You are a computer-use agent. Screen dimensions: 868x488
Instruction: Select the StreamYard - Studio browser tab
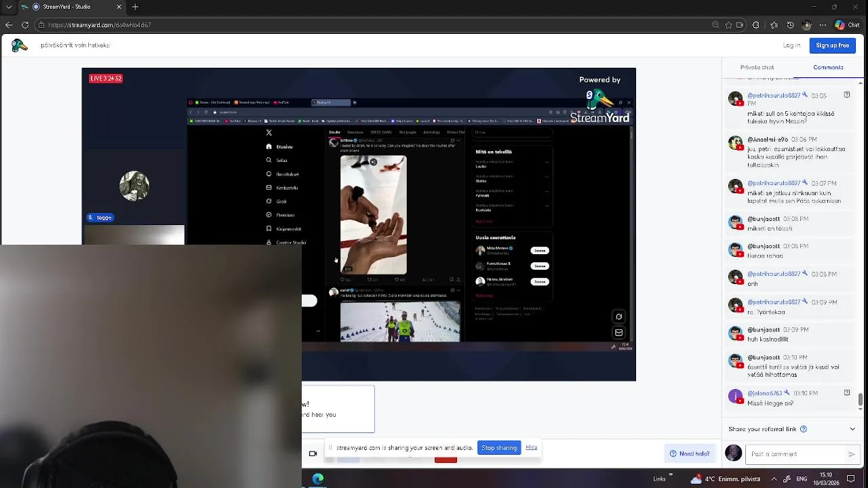71,7
